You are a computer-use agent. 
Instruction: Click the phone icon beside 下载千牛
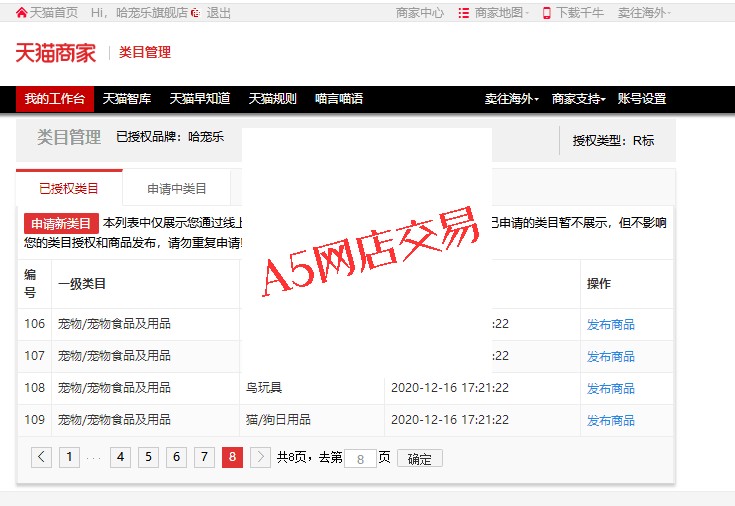coord(547,13)
